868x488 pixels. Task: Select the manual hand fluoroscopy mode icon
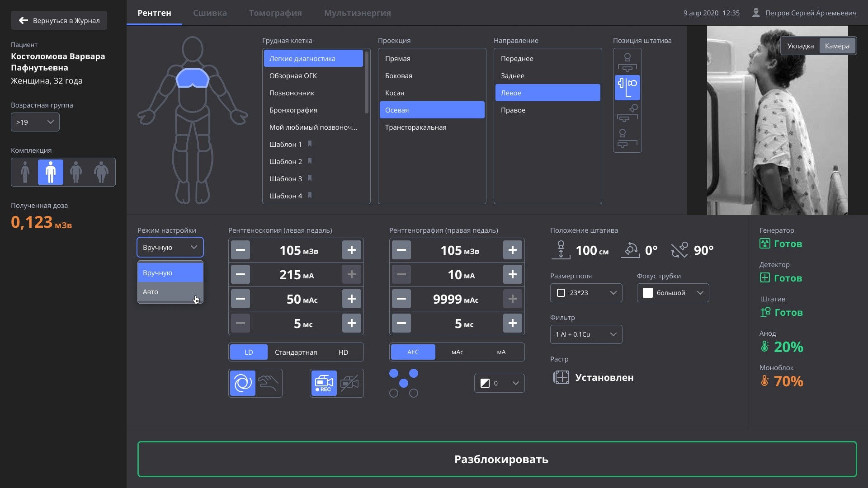click(269, 383)
